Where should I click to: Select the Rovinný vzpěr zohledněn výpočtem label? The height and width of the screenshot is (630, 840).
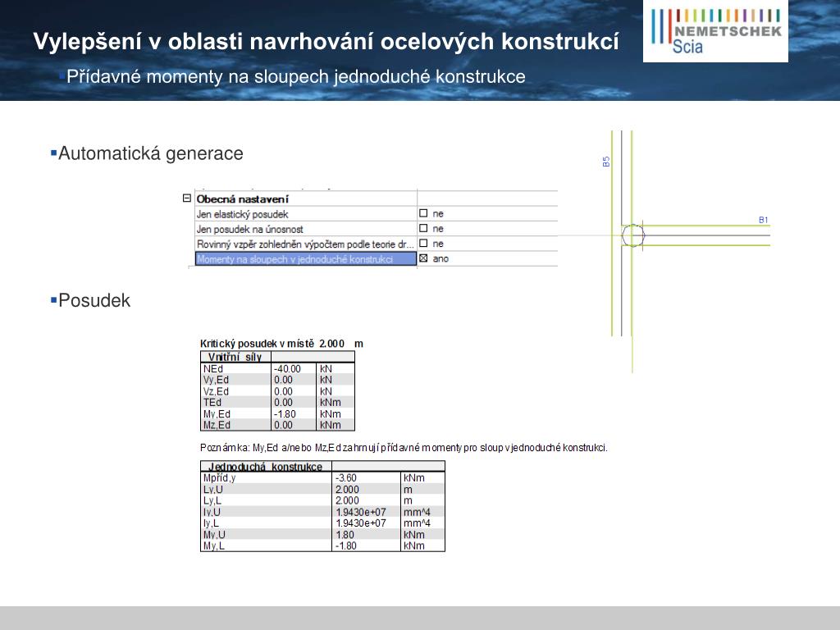[305, 244]
